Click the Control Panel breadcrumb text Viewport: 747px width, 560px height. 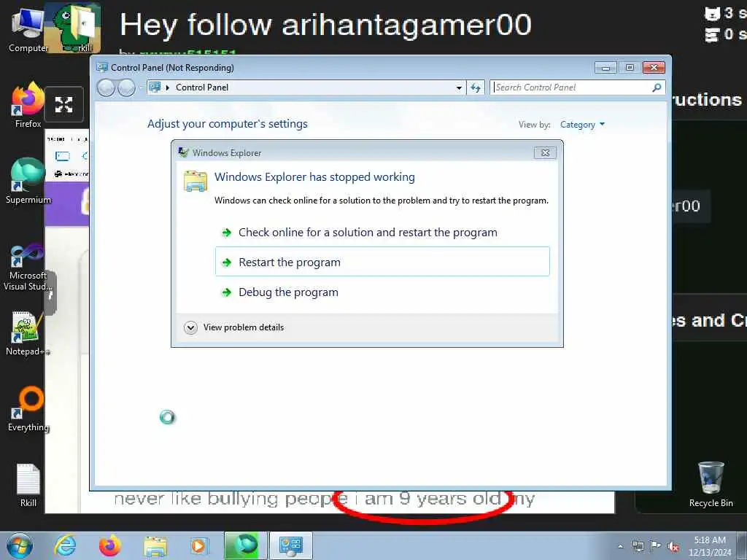pyautogui.click(x=202, y=87)
